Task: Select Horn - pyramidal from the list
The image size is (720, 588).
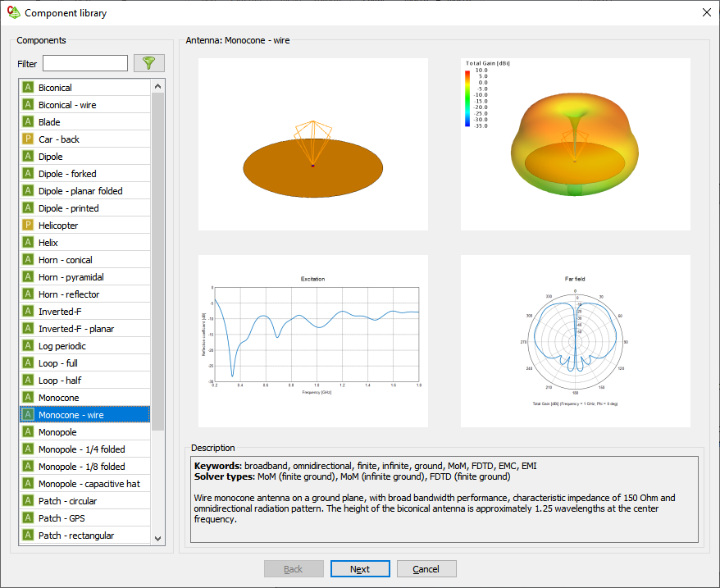Action: point(71,277)
